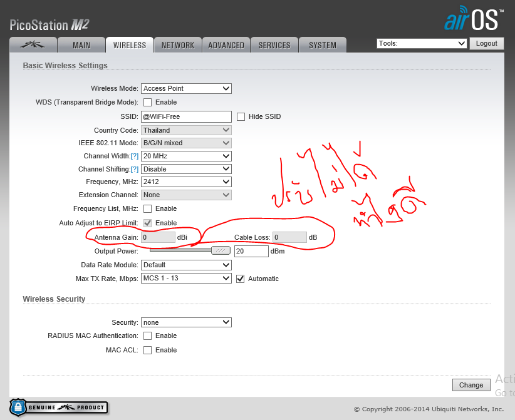Switch to the ADVANCED tab
Image resolution: width=515 pixels, height=420 pixels.
tap(226, 45)
